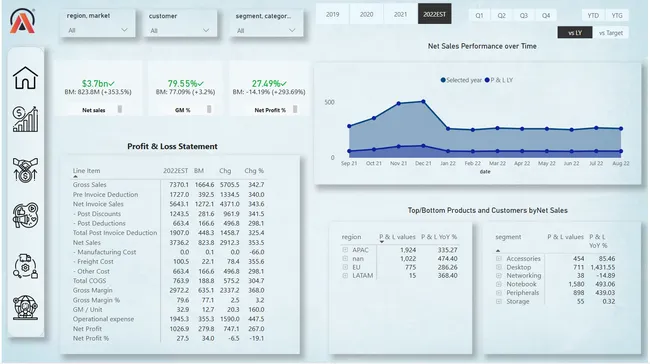This screenshot has height=364, width=650.
Task: Expand the Peripherals segment row
Action: (x=499, y=293)
